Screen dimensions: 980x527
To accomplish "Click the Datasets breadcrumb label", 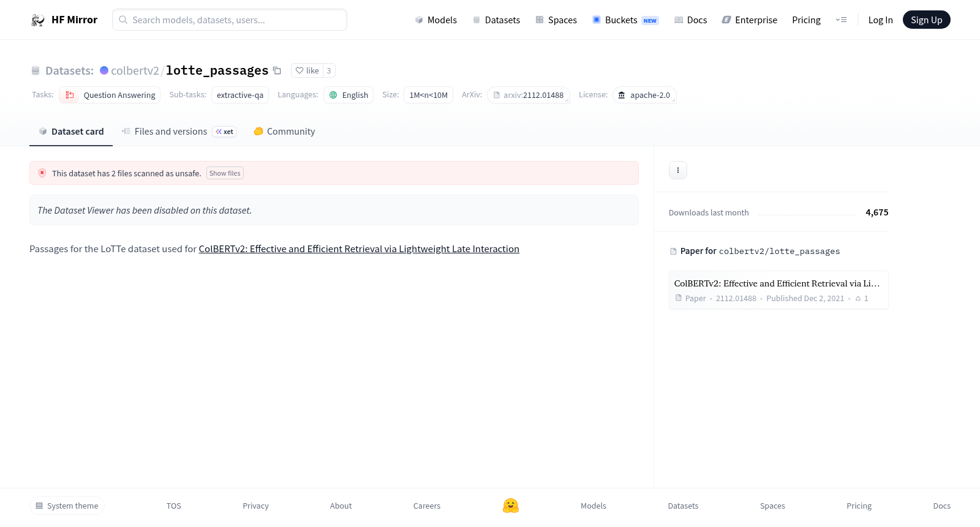I will 69,70.
